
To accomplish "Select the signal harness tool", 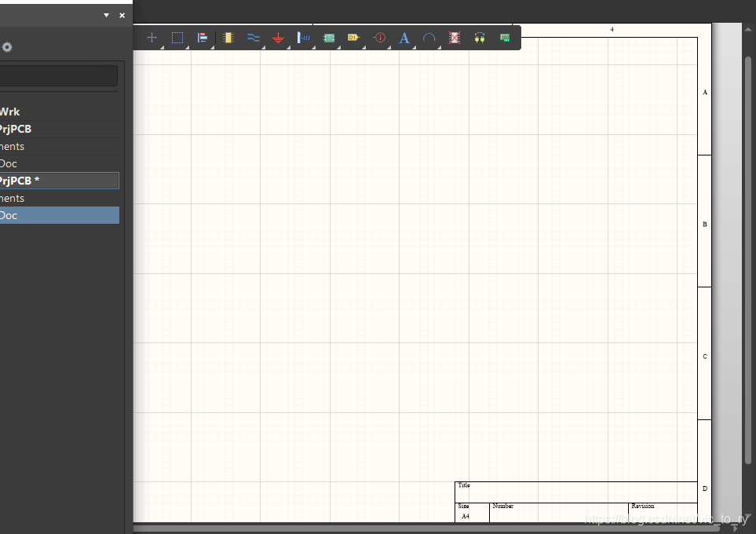I will 303,38.
